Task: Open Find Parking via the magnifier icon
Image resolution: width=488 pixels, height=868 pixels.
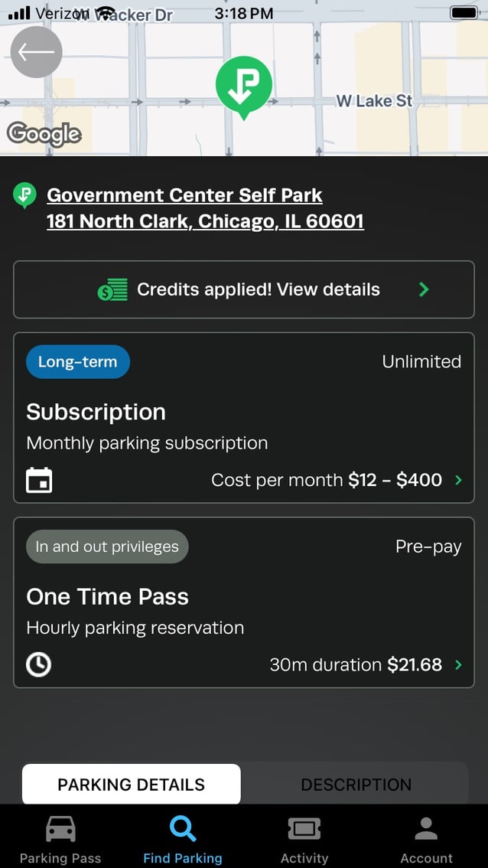Action: coord(182,827)
